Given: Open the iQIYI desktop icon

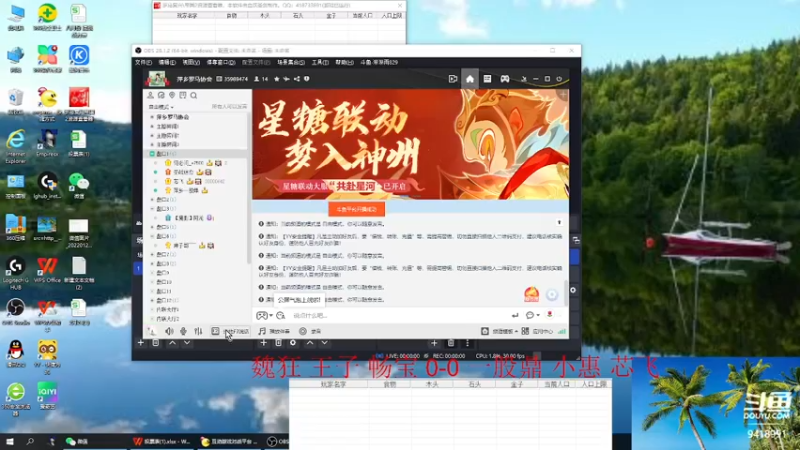Looking at the screenshot, I should (47, 395).
